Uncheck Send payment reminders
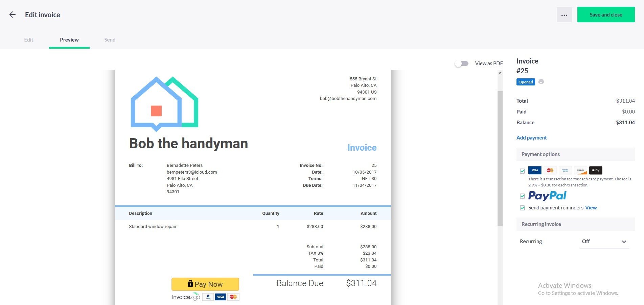The width and height of the screenshot is (644, 305). pyautogui.click(x=522, y=208)
